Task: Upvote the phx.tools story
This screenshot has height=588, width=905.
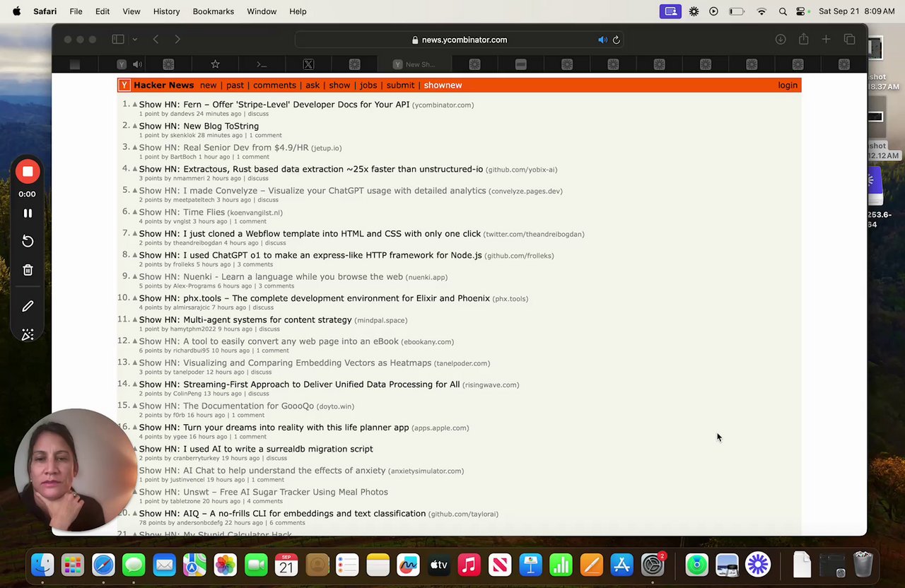Action: tap(135, 298)
